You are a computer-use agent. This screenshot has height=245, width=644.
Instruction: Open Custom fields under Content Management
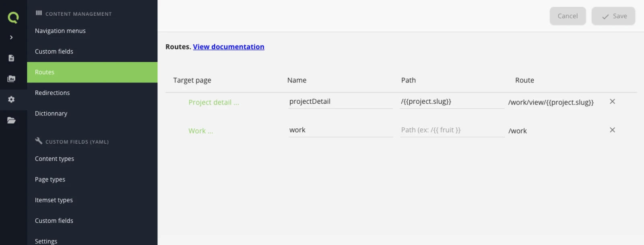[92, 51]
